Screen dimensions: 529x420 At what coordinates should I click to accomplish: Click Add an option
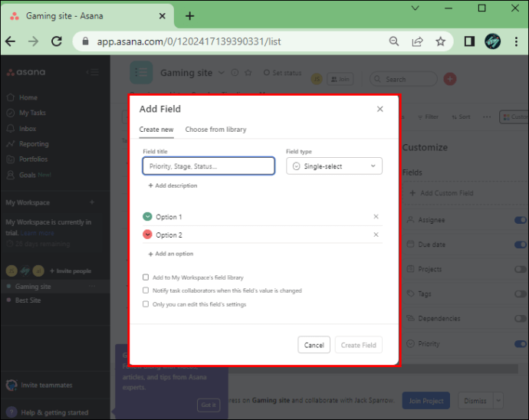point(171,254)
